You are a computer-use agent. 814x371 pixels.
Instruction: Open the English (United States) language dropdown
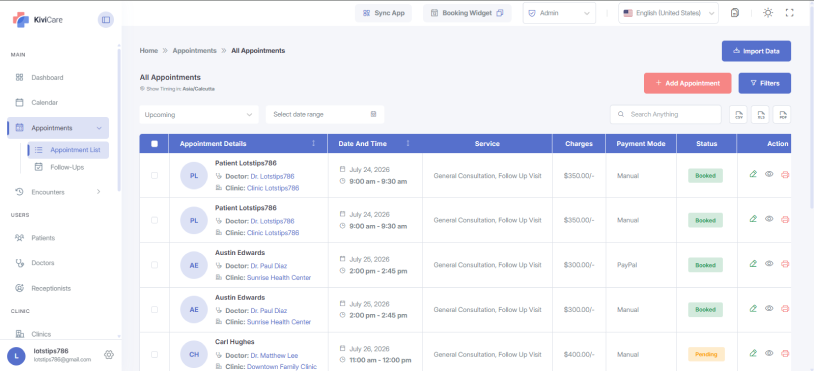668,13
